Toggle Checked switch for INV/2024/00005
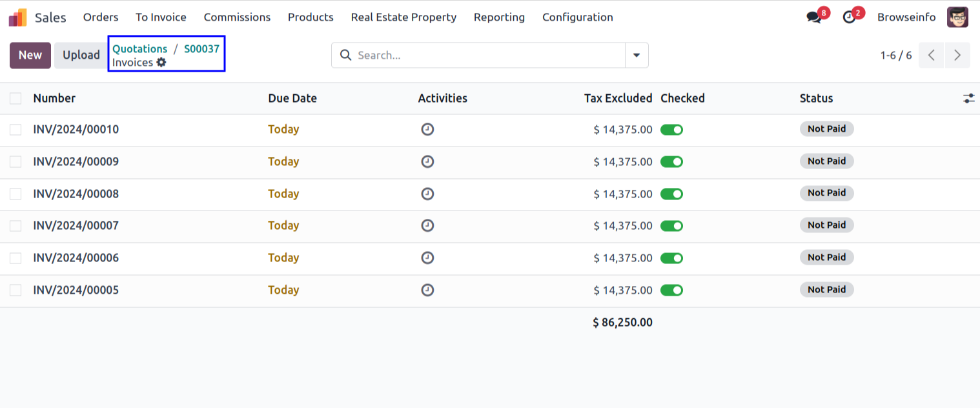Screen dimensions: 980x408 pos(671,291)
